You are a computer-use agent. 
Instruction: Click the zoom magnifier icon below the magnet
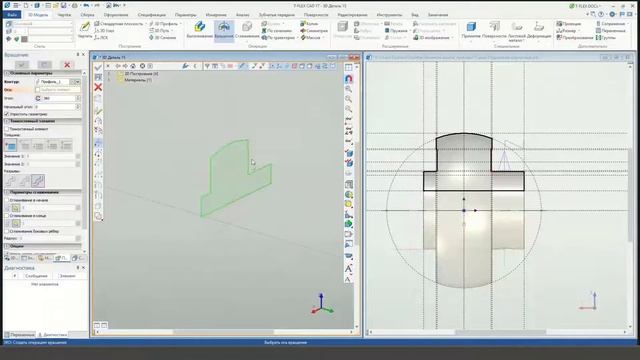[x=349, y=89]
